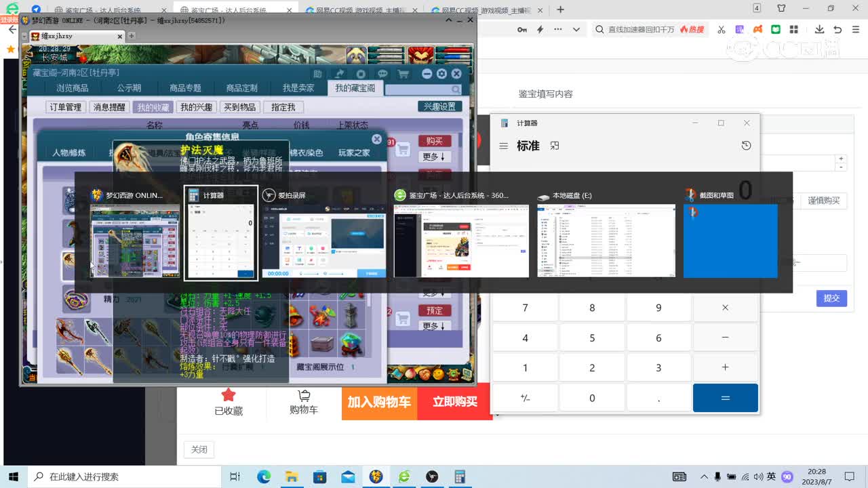
Task: Click 指定我 sub-tab button
Action: pos(283,107)
